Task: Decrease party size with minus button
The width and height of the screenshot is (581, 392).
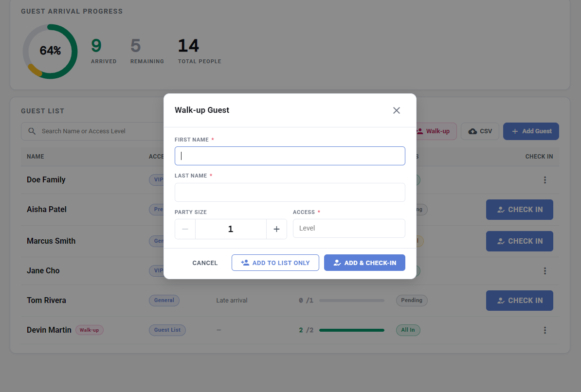Action: (x=185, y=229)
